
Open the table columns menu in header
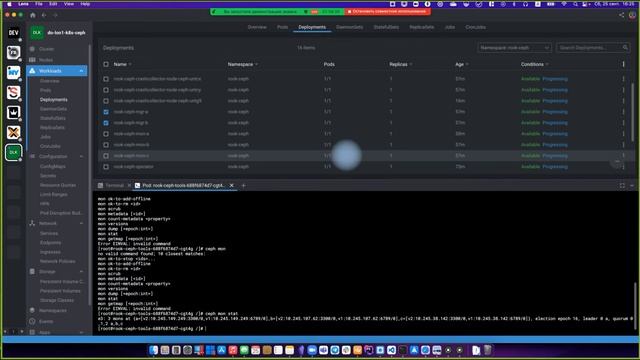point(623,64)
